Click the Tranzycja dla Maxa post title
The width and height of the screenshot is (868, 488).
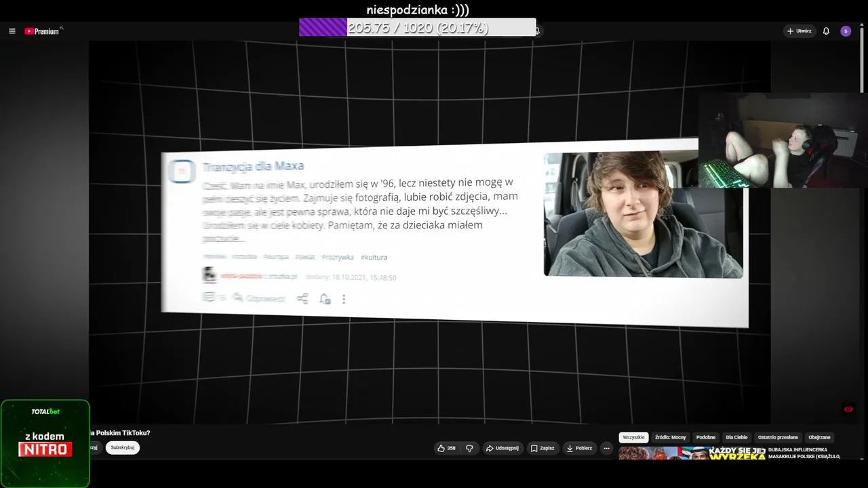click(x=253, y=166)
